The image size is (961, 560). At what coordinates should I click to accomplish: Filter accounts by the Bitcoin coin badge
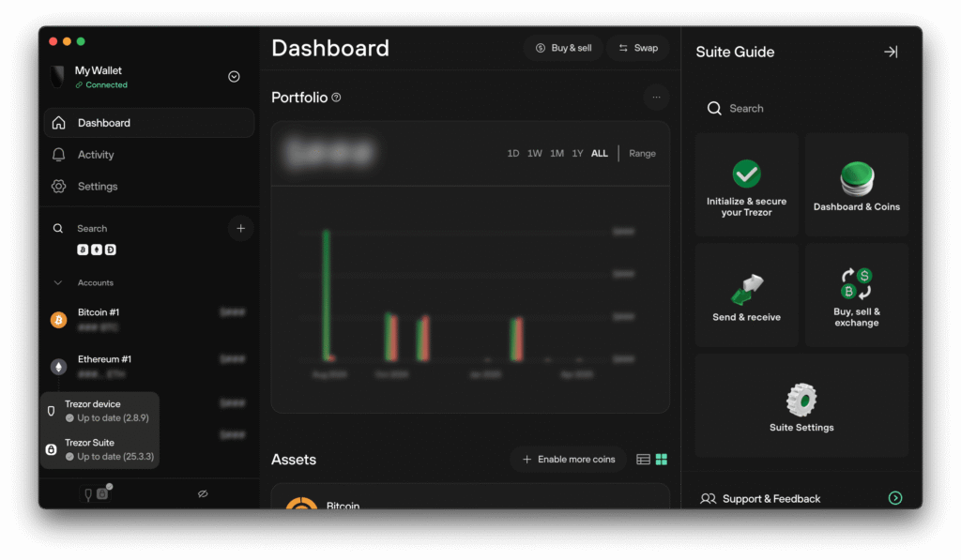83,250
